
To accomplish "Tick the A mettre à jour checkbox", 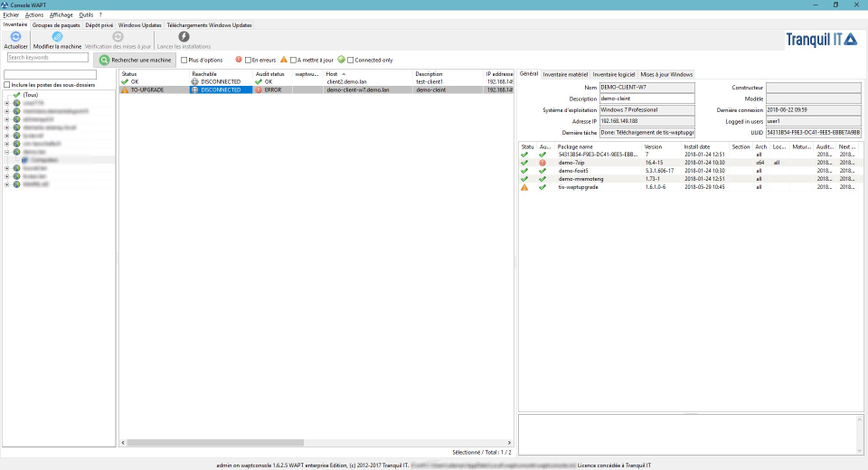I will (x=293, y=60).
